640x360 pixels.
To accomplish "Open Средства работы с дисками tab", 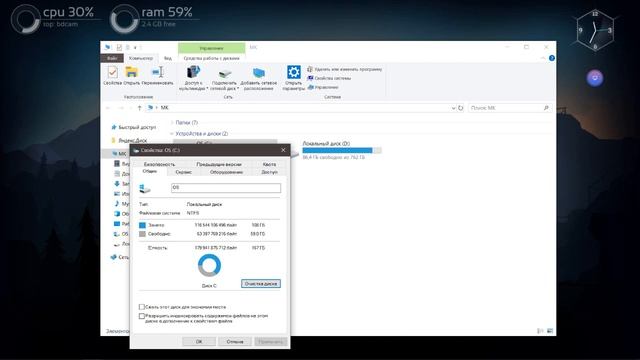I will (x=211, y=58).
